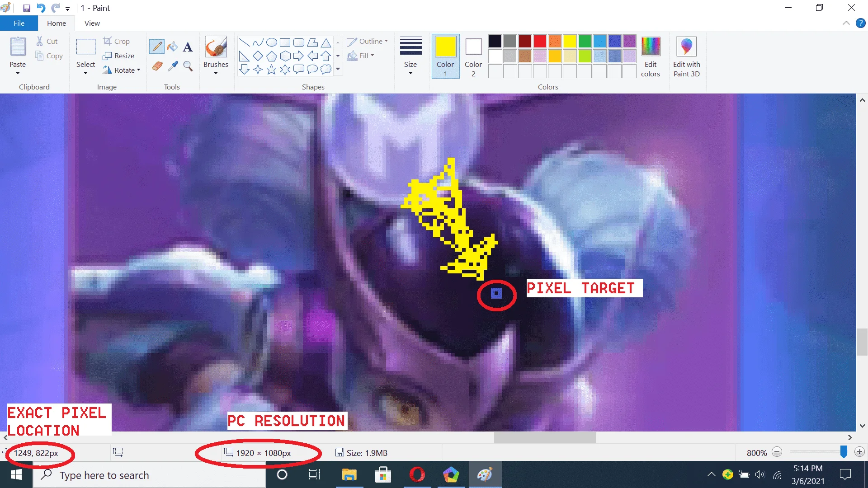
Task: Open Paint Help question mark
Action: 860,23
